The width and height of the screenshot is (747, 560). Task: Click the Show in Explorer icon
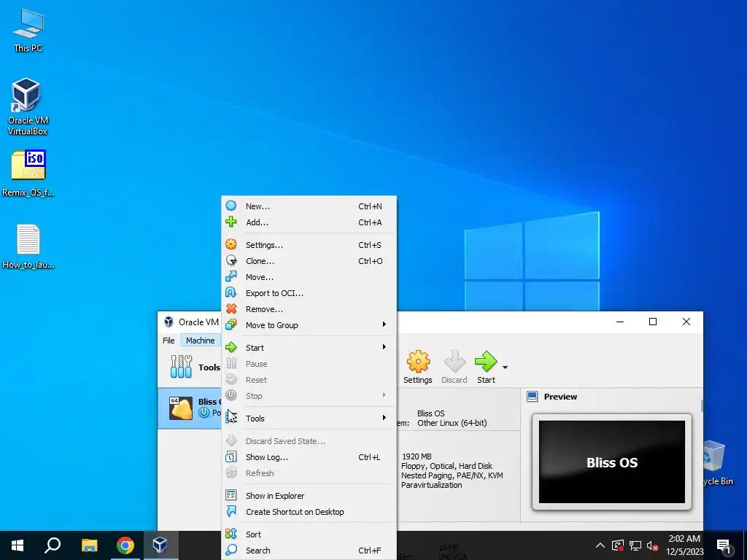(231, 495)
